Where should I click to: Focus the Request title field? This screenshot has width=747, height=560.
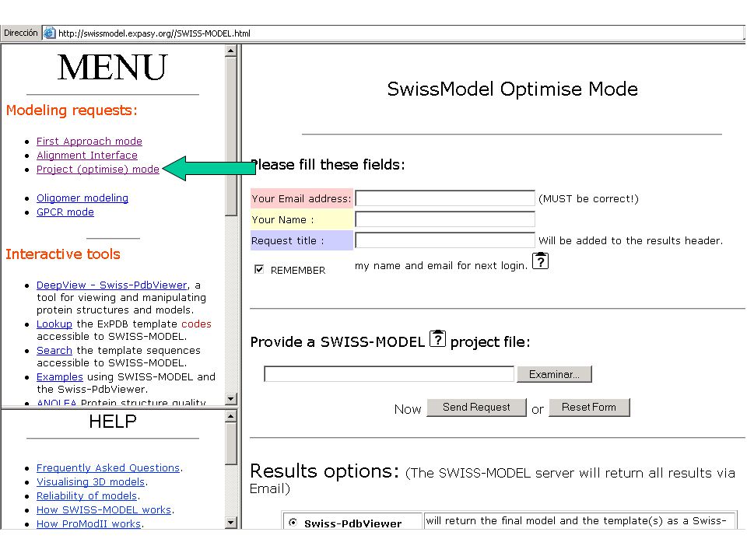point(445,240)
